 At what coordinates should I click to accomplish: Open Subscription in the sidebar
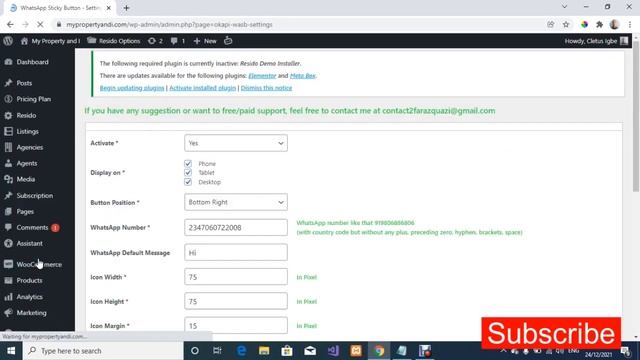coord(35,196)
